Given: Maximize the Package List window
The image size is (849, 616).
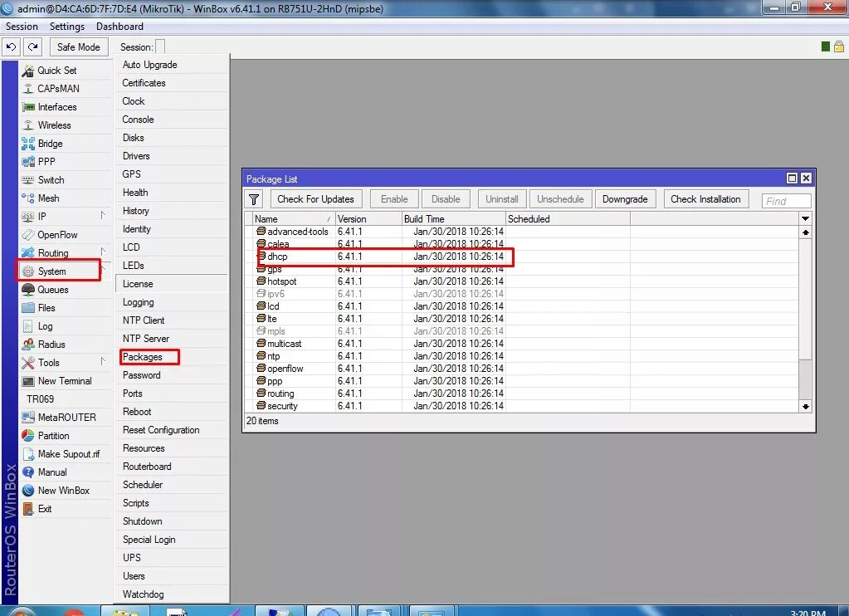Looking at the screenshot, I should click(792, 178).
